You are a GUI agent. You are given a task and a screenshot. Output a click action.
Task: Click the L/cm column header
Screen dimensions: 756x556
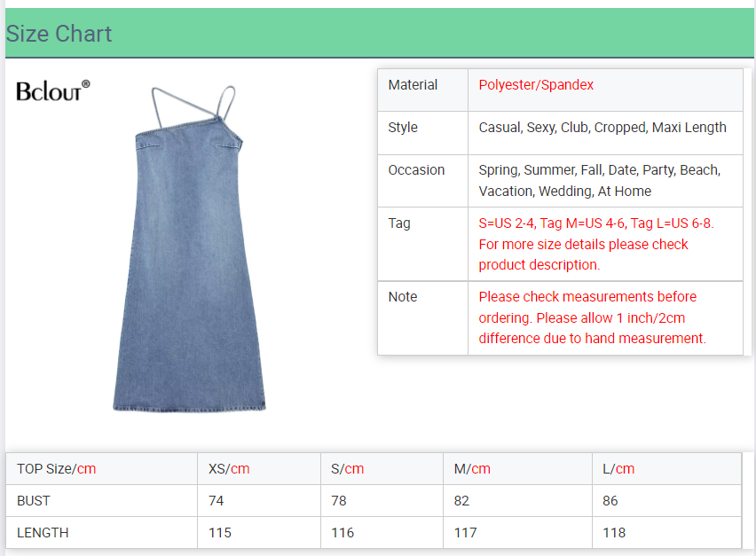pyautogui.click(x=618, y=469)
